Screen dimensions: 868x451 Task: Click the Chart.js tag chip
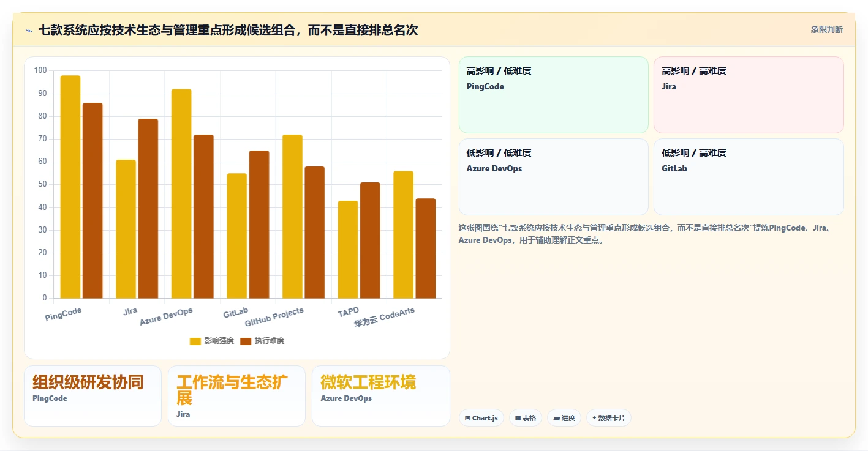(481, 418)
